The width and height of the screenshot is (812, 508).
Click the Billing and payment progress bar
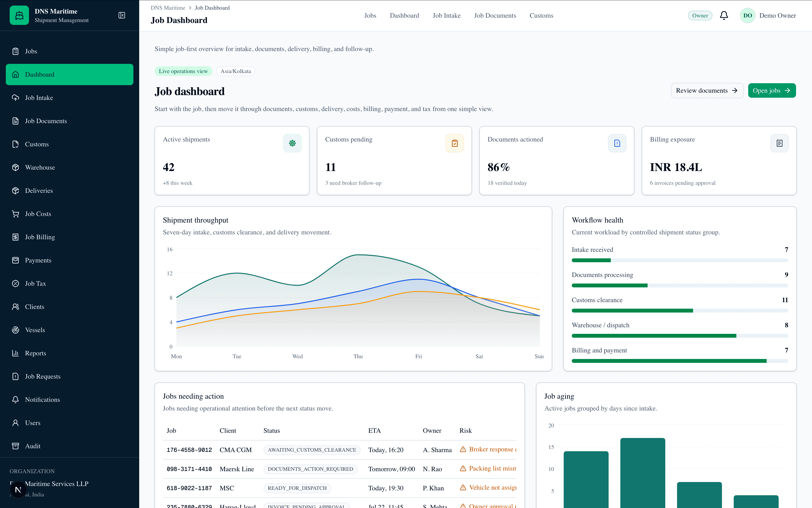pyautogui.click(x=680, y=361)
